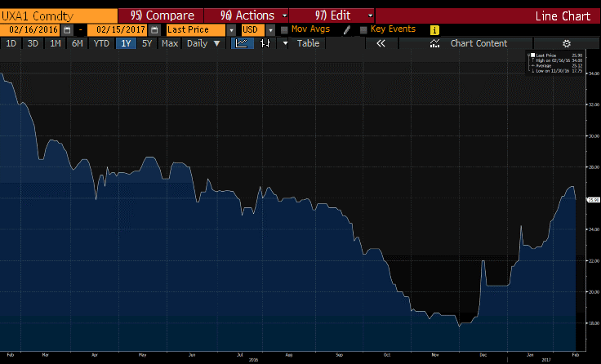Click the Chart Content chart icon

[x=434, y=43]
